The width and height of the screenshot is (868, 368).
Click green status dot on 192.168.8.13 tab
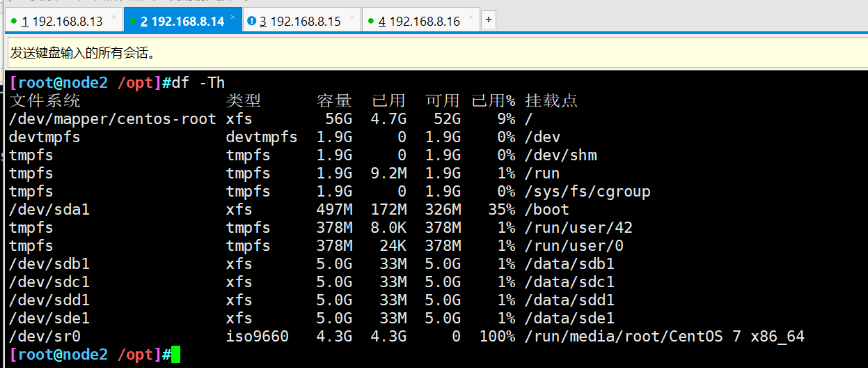[14, 21]
